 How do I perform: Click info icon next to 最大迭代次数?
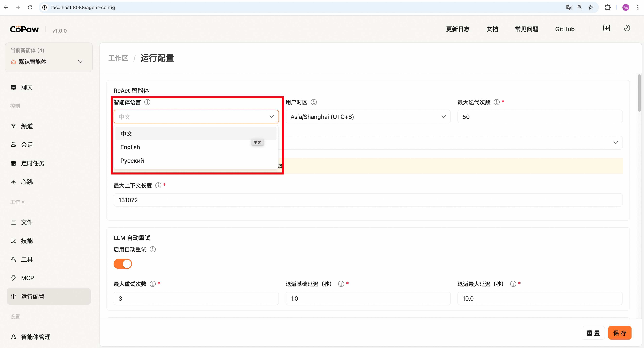pyautogui.click(x=497, y=102)
